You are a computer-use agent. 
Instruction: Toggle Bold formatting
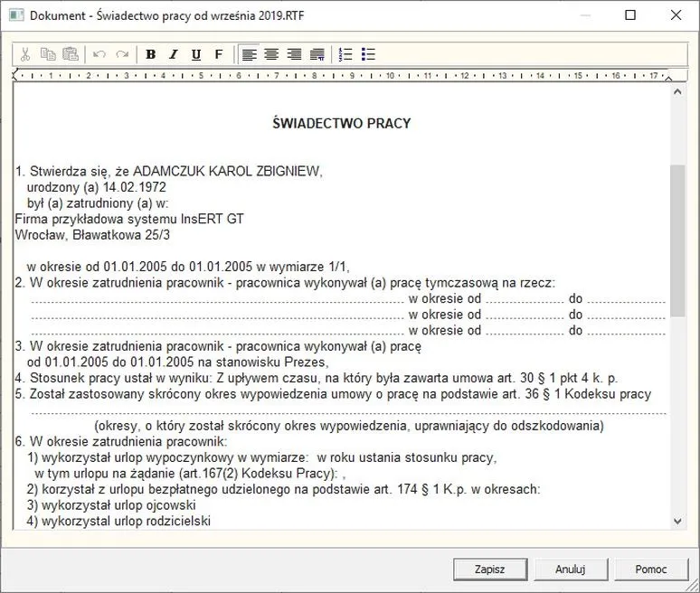[x=151, y=54]
